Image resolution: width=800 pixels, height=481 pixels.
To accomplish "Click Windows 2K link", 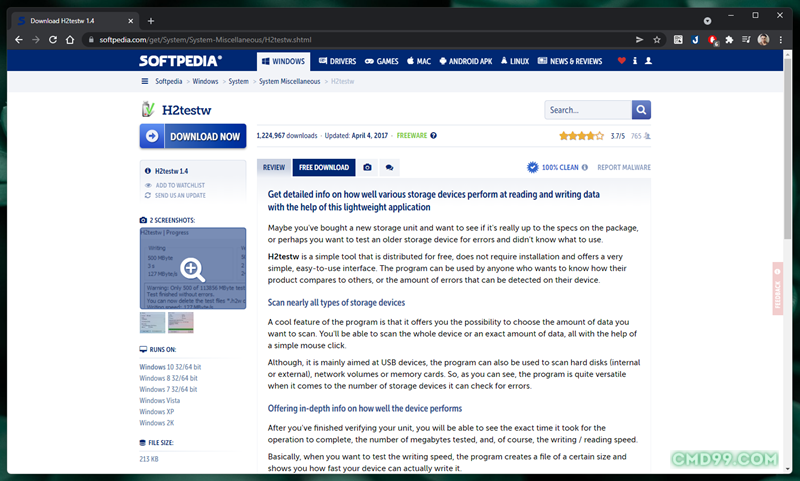I will point(157,423).
